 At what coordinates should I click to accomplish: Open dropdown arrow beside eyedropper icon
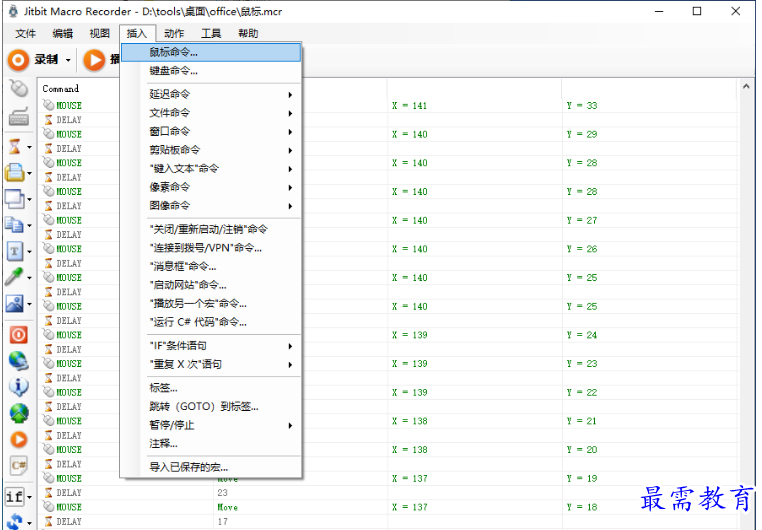29,278
